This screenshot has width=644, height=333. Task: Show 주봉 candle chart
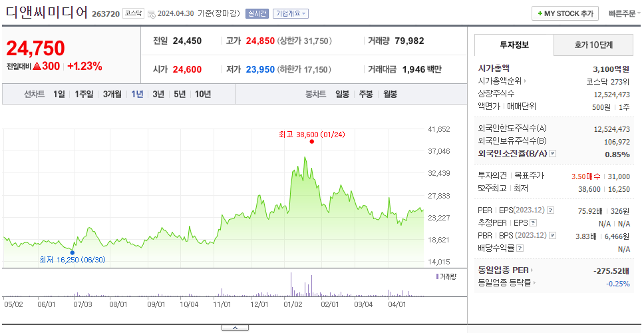coord(366,94)
